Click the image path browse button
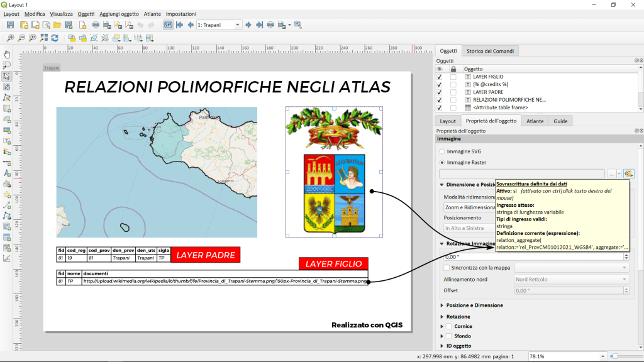644x362 pixels. 611,173
